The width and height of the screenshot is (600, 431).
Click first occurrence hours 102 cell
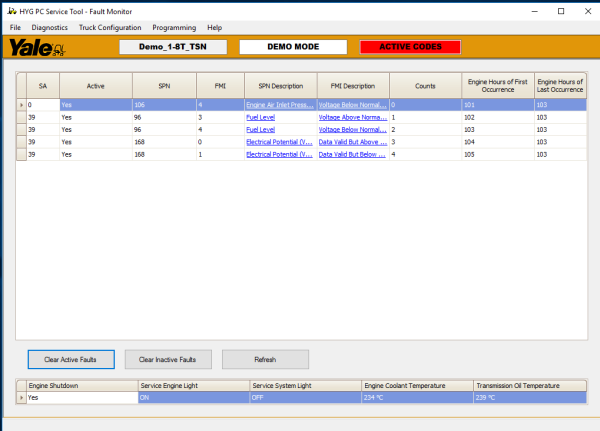coord(498,118)
